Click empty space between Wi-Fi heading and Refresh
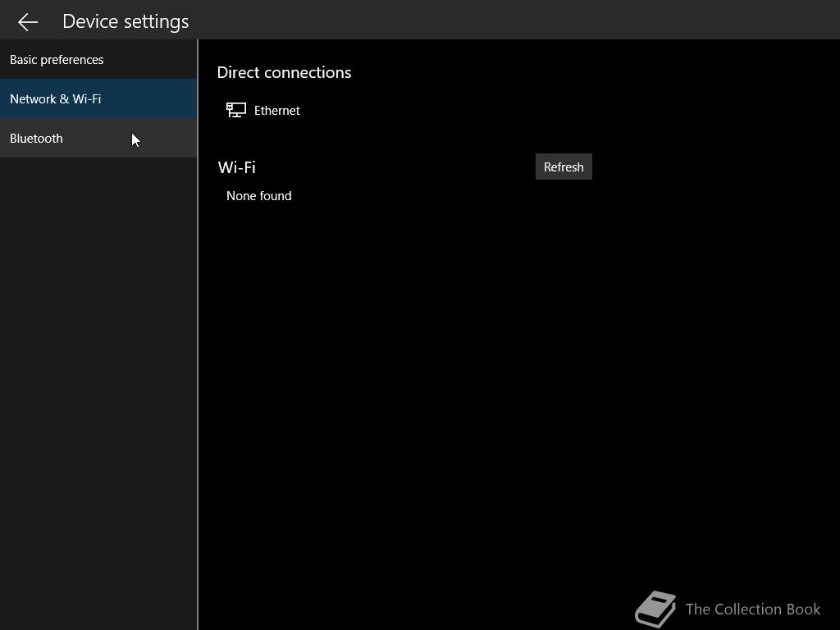840x630 pixels. coord(394,167)
